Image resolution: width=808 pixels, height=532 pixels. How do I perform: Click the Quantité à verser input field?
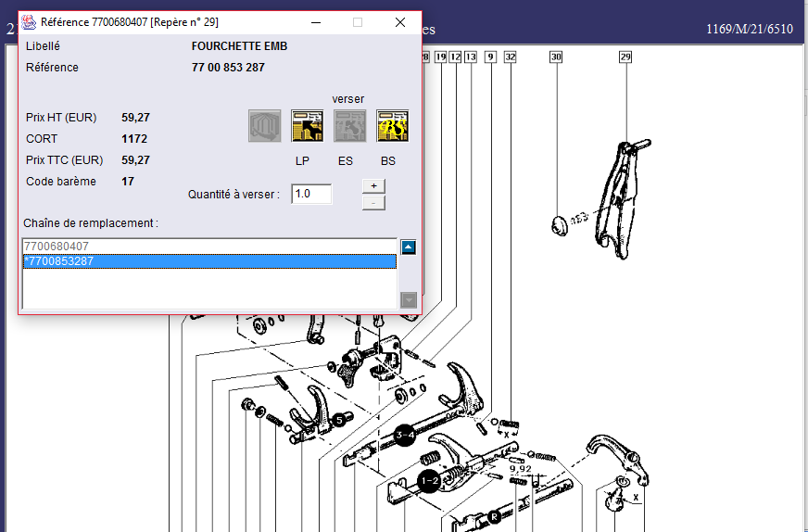point(311,195)
